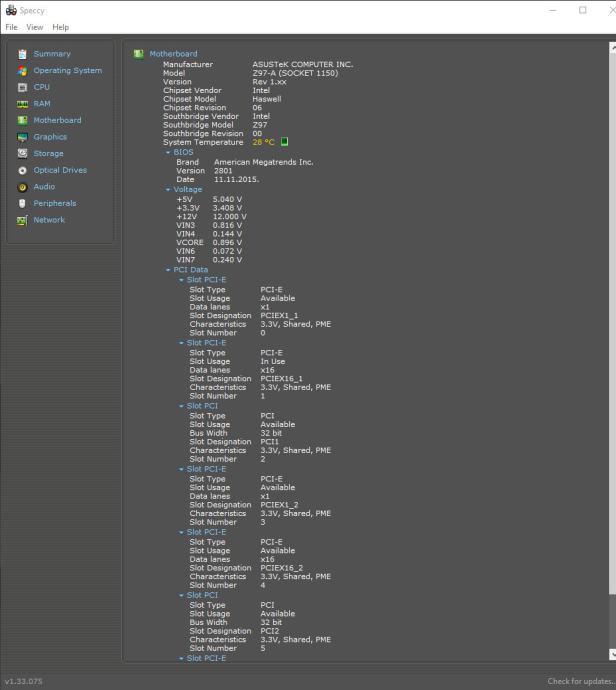Click the Motherboard icon in sidebar
The height and width of the screenshot is (690, 616).
point(22,121)
